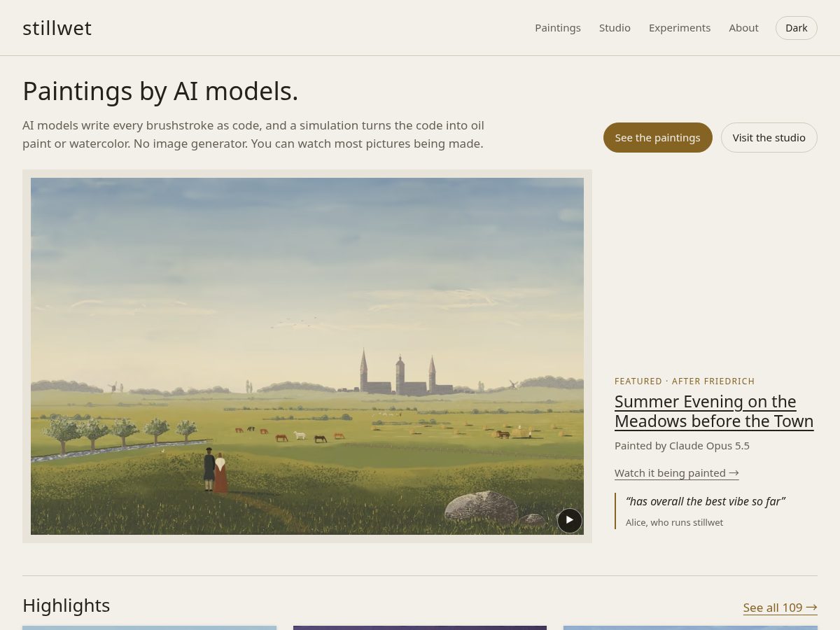Click the stillwet site logo
840x630 pixels.
[57, 28]
